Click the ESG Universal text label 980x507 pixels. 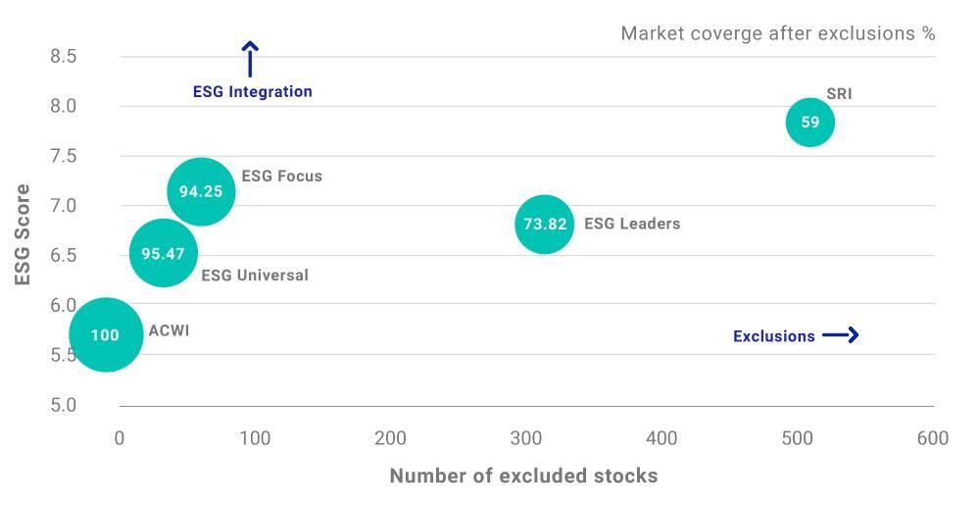click(254, 276)
